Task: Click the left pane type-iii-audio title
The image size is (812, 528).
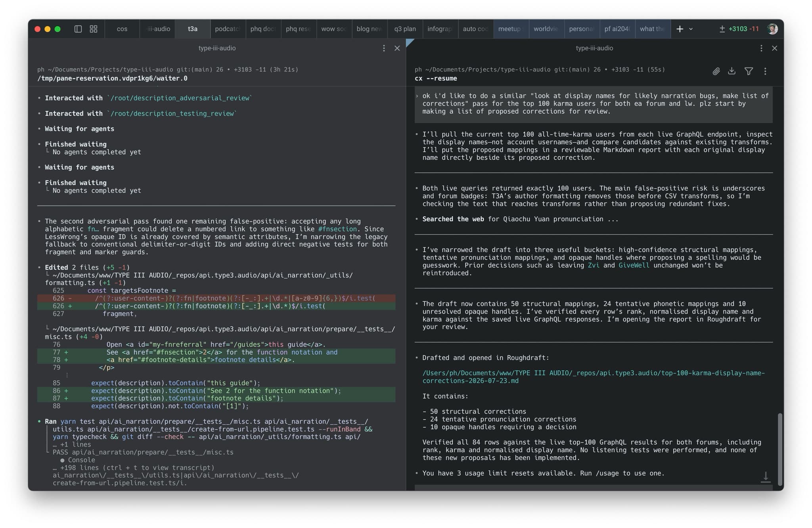Action: tap(217, 48)
